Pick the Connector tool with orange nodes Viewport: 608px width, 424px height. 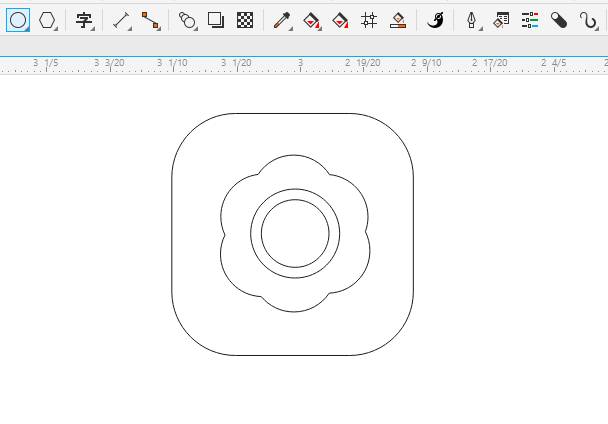pos(150,20)
